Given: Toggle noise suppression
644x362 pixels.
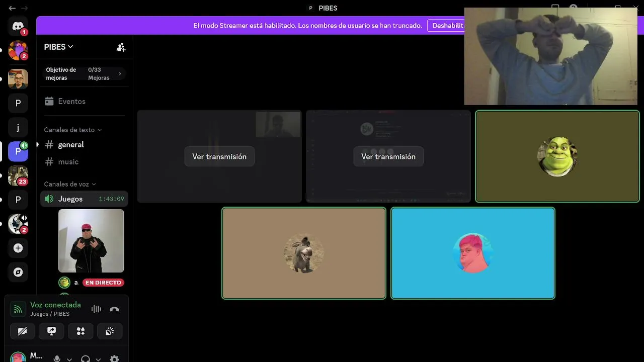Looking at the screenshot, I should coord(96,309).
